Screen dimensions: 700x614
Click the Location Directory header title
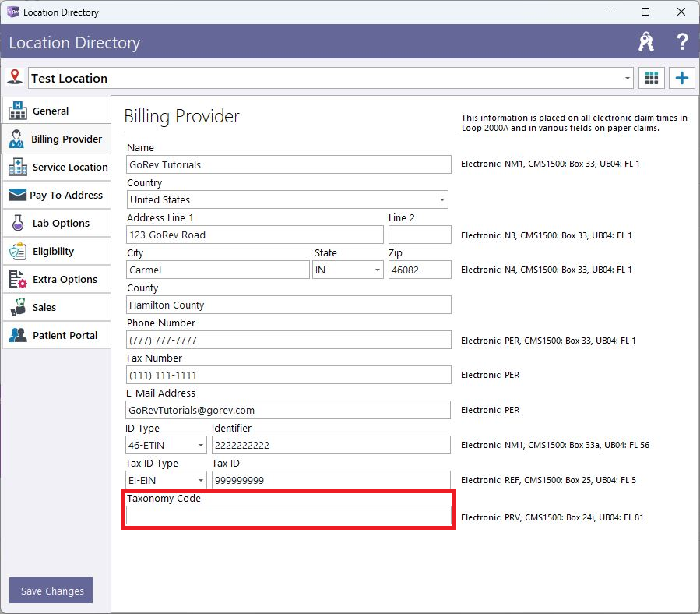pyautogui.click(x=75, y=42)
